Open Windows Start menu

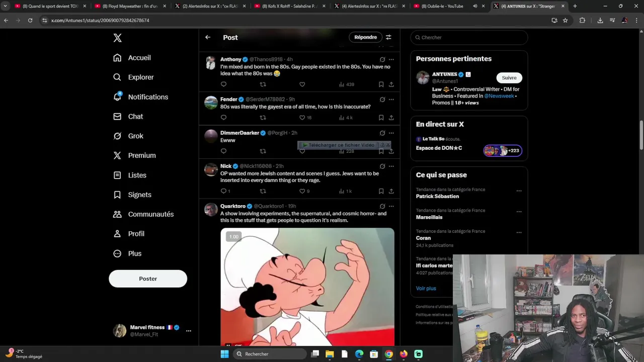(224, 354)
